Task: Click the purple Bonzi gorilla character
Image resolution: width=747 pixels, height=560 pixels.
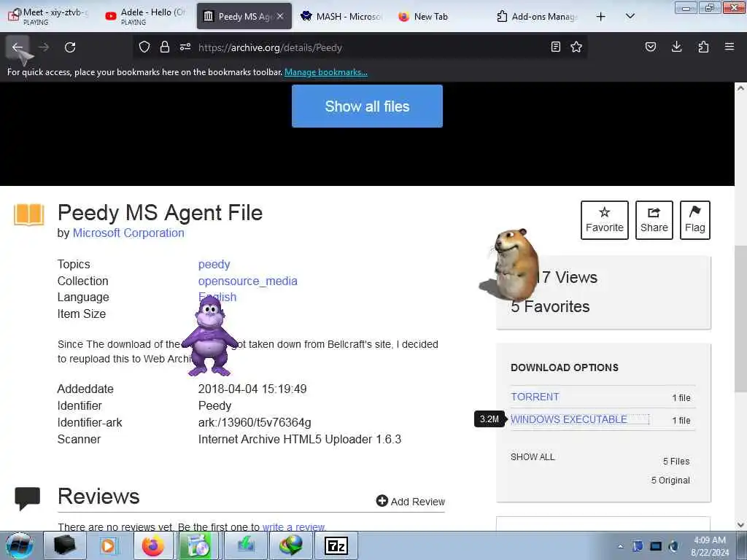Action: pyautogui.click(x=209, y=335)
